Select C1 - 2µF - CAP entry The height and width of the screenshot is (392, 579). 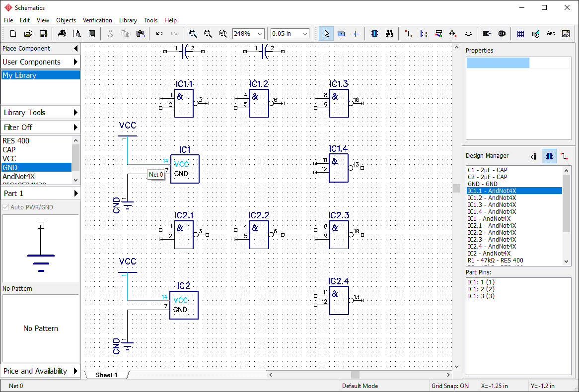pos(514,170)
